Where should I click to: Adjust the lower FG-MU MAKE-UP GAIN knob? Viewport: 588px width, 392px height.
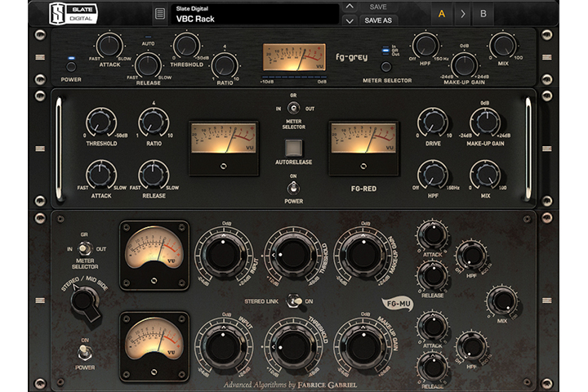point(363,346)
